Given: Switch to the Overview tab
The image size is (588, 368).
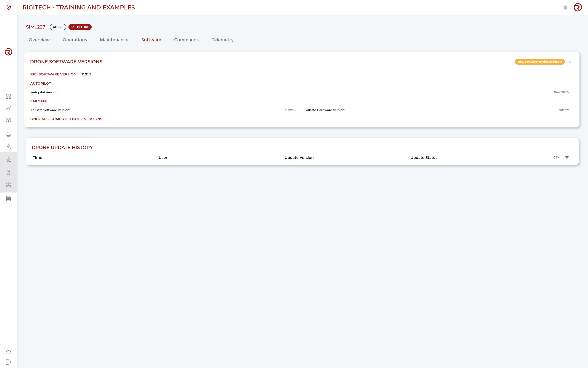Looking at the screenshot, I should click(x=39, y=40).
